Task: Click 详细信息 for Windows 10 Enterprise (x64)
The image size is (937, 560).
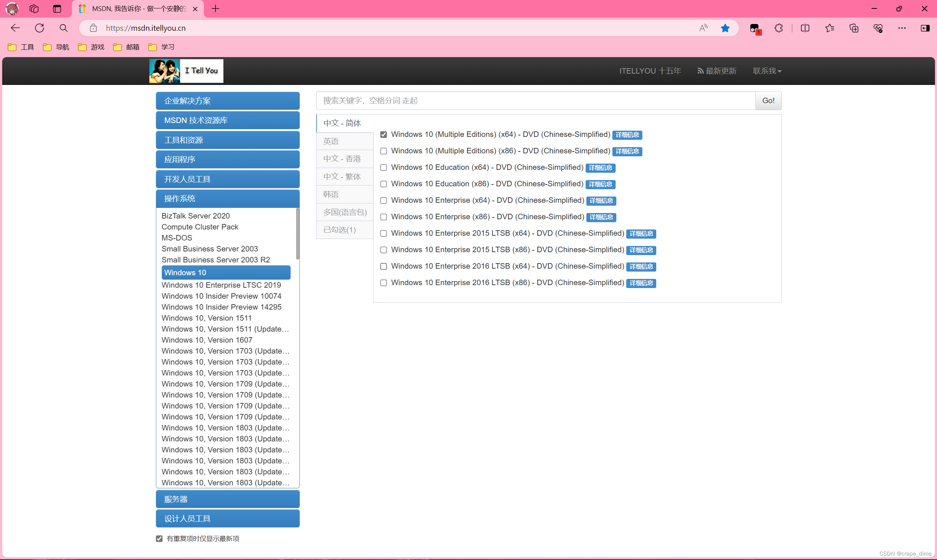Action: point(601,201)
